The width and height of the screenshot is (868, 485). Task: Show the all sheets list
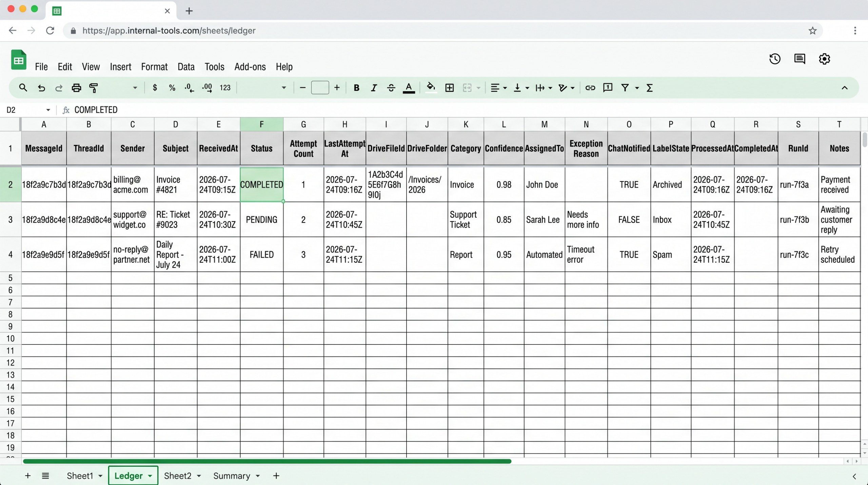(45, 476)
